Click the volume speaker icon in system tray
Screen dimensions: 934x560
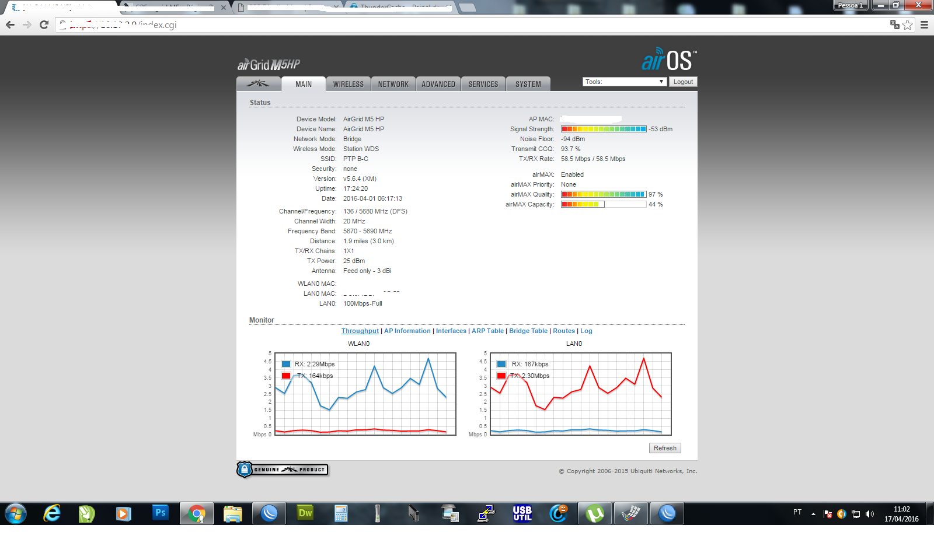point(870,514)
